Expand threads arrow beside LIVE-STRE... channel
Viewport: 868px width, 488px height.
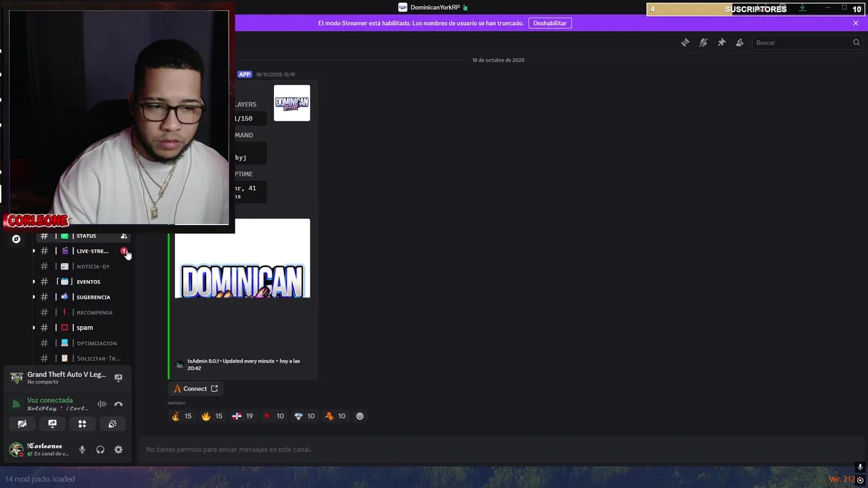click(x=34, y=251)
